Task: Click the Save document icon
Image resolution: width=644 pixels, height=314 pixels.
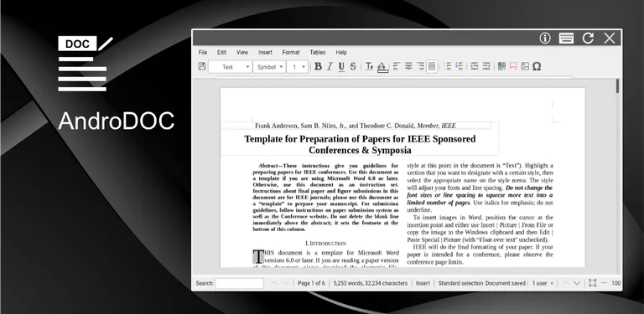Action: point(202,66)
